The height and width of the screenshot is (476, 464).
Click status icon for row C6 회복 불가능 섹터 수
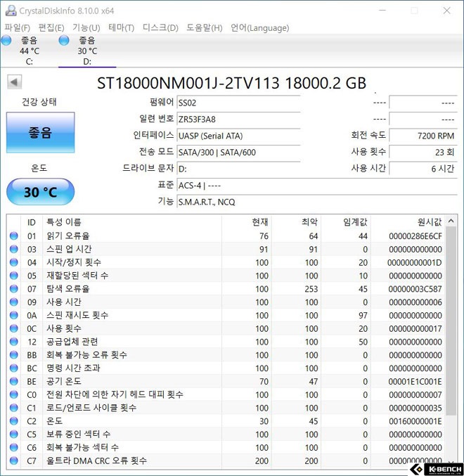click(x=14, y=447)
